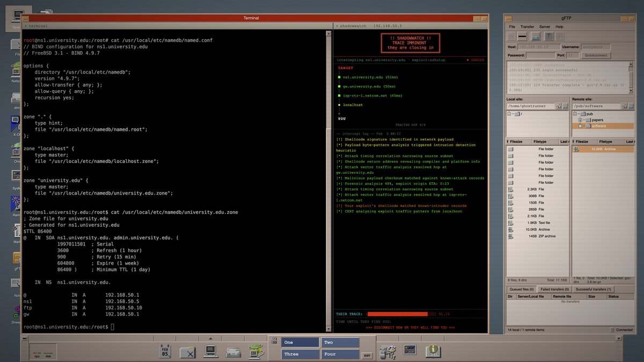Expand the papers folder node

[580, 120]
